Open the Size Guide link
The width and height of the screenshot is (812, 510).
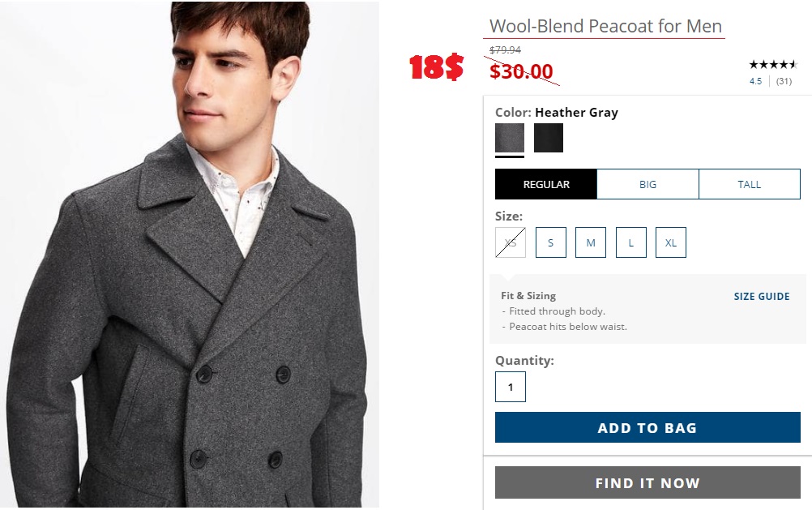(x=762, y=297)
